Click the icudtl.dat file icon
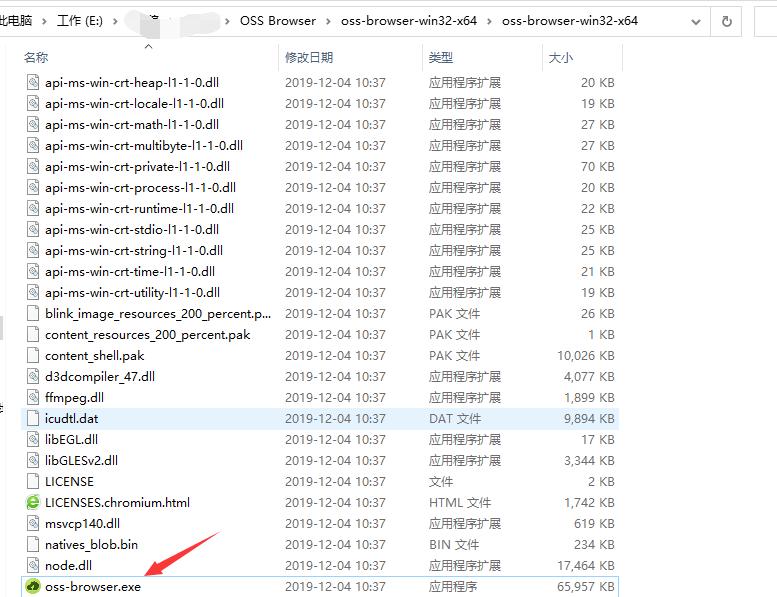777x597 pixels. click(x=33, y=419)
